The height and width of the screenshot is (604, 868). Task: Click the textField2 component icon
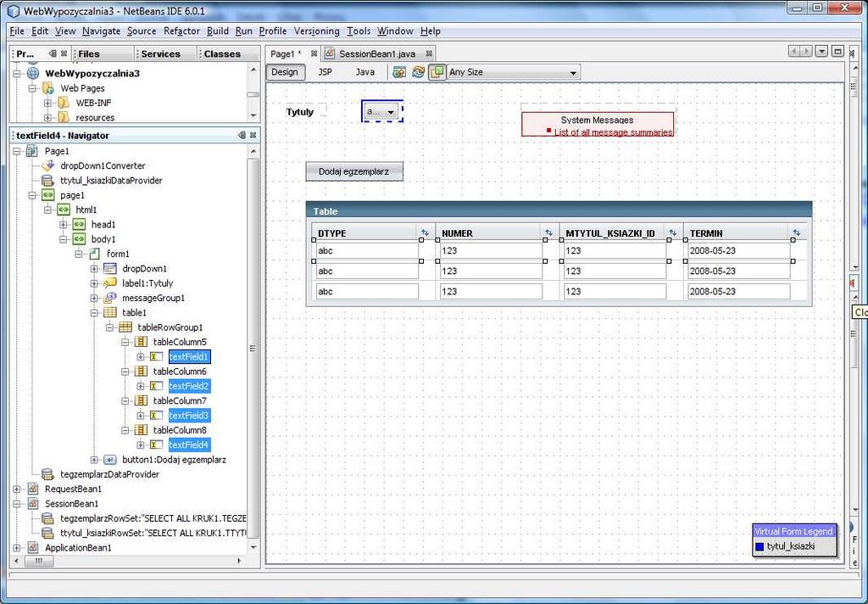click(156, 386)
